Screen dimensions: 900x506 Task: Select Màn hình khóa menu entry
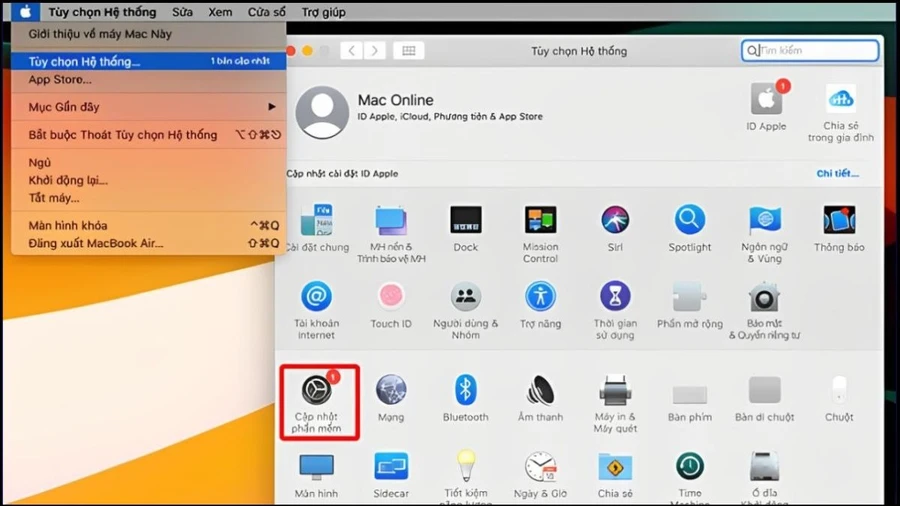click(x=149, y=225)
